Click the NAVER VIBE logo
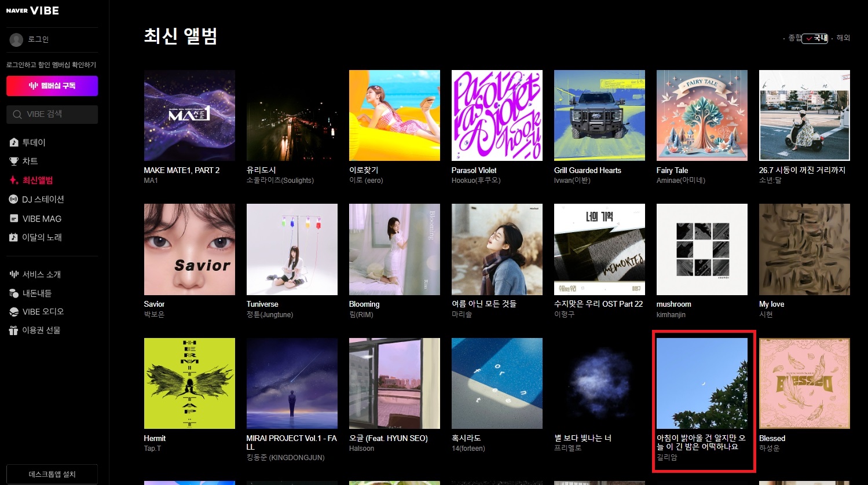 coord(32,10)
